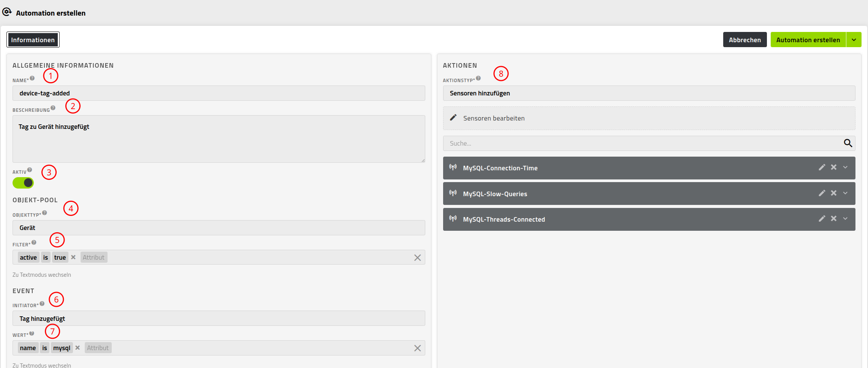The image size is (868, 368).
Task: Click the green Automation erstellen button
Action: click(x=808, y=40)
